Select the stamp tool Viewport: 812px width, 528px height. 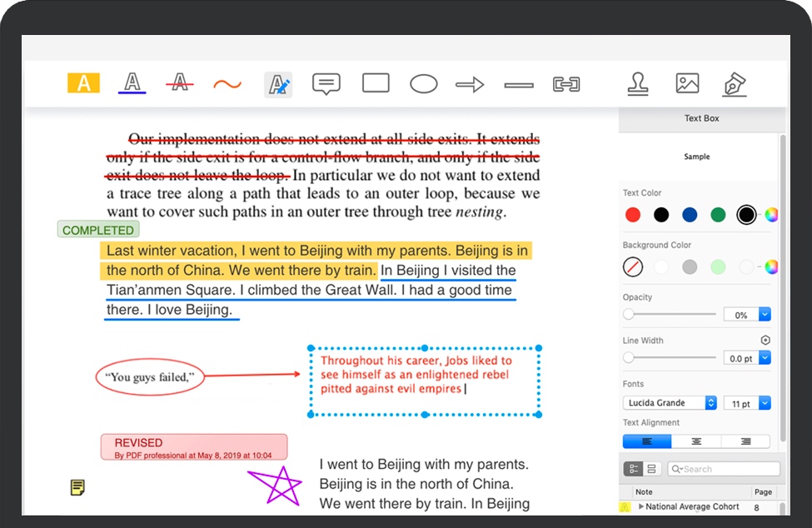pyautogui.click(x=638, y=83)
